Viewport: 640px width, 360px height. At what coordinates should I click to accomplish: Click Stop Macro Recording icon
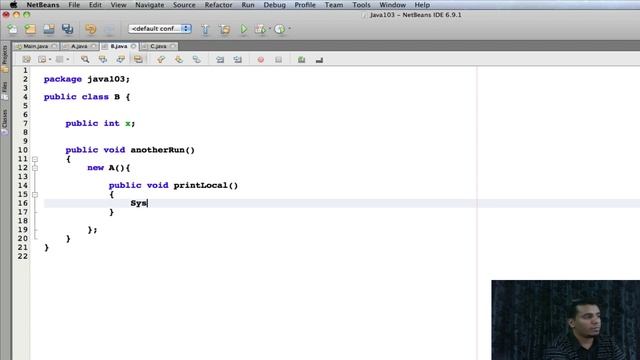(278, 60)
